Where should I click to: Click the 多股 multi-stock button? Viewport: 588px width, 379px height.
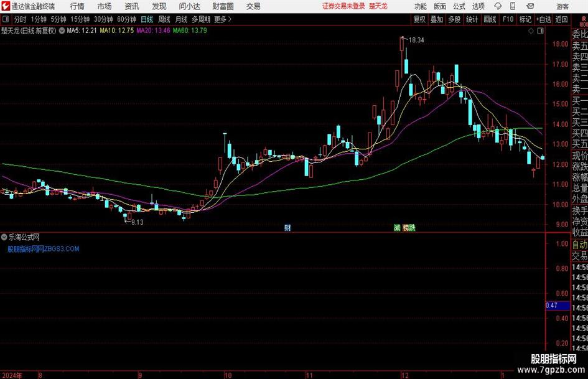click(x=454, y=19)
